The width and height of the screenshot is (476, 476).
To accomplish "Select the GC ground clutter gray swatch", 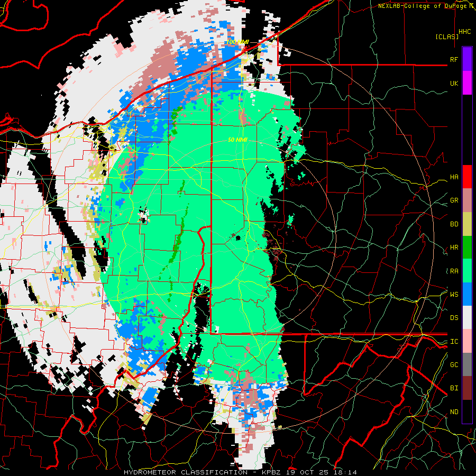I will pos(467,364).
